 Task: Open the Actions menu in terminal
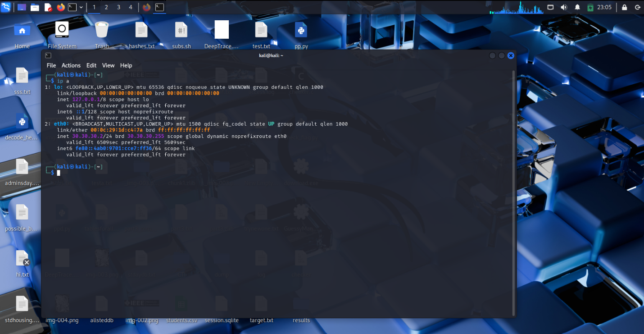pos(71,65)
